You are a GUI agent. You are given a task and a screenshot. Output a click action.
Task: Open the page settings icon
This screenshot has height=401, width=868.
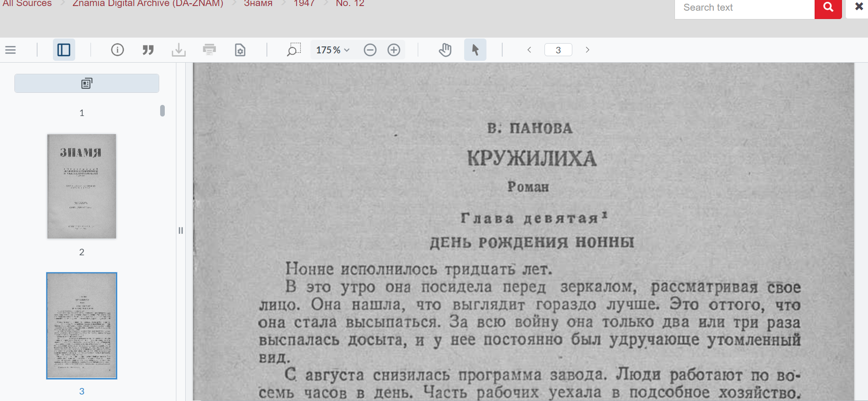tap(240, 50)
